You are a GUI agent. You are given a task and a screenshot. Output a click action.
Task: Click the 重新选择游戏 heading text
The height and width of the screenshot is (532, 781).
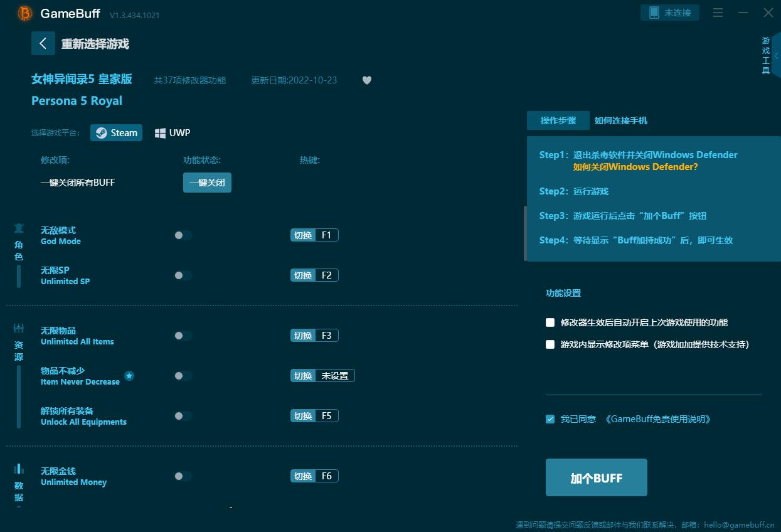click(x=95, y=44)
